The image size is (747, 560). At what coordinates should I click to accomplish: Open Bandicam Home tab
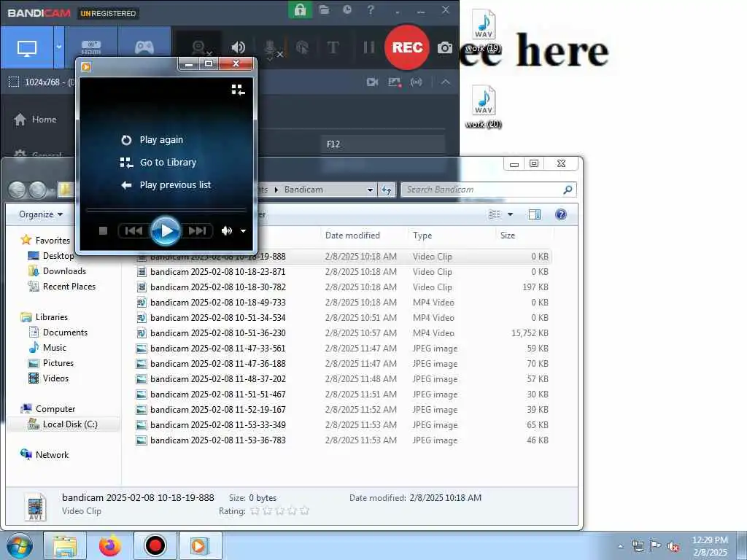35,119
